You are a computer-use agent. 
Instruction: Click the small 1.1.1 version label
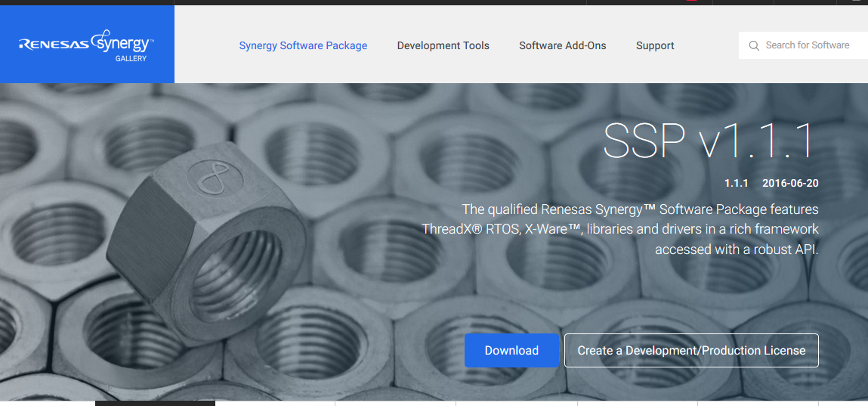[736, 183]
